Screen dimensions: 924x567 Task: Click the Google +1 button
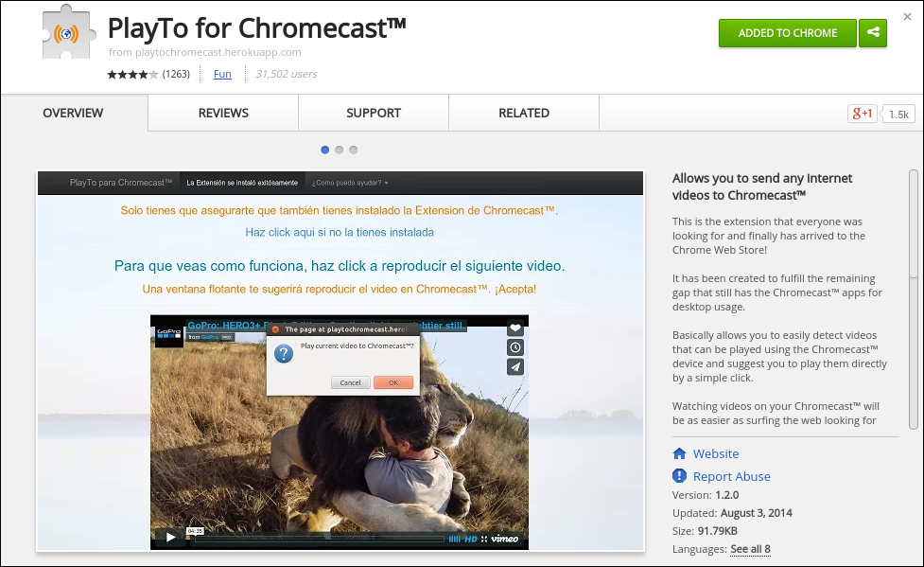863,114
